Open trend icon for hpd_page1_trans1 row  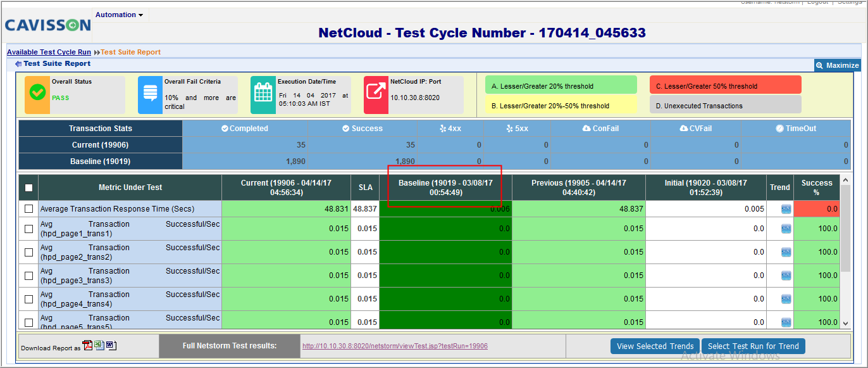point(786,229)
